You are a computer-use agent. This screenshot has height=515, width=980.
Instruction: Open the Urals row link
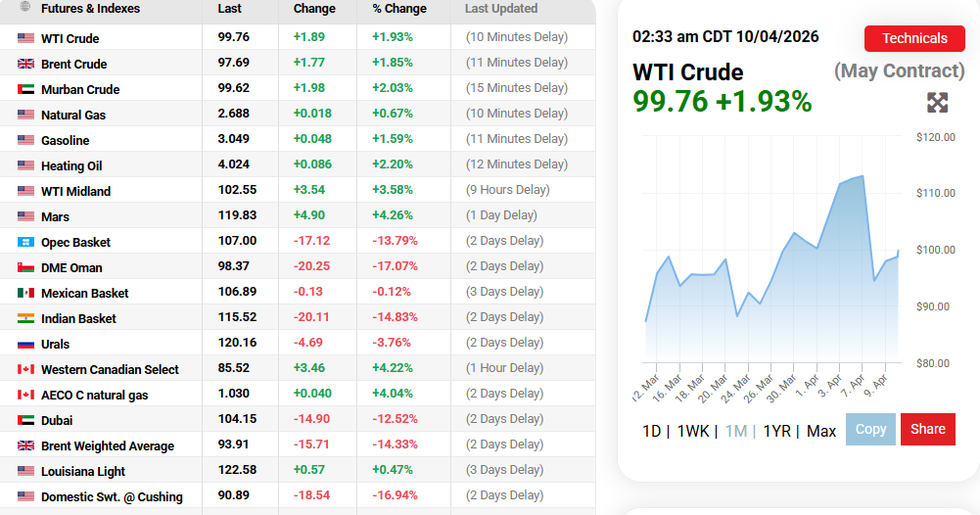click(x=55, y=345)
